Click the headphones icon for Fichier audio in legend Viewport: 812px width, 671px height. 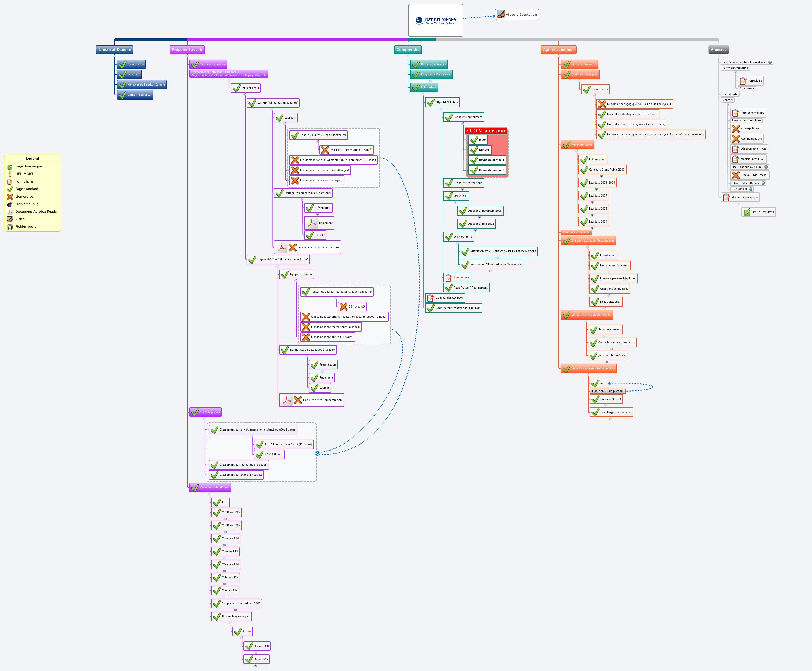[x=10, y=227]
